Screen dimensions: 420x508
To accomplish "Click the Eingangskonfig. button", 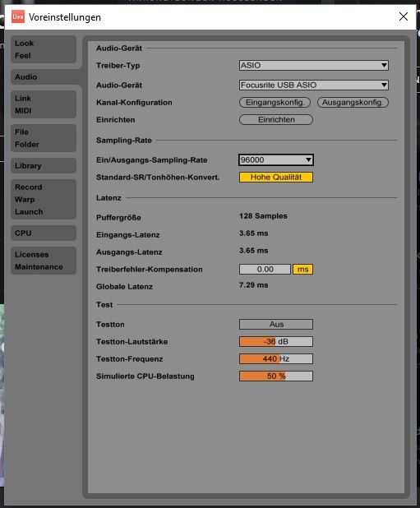I will (275, 103).
